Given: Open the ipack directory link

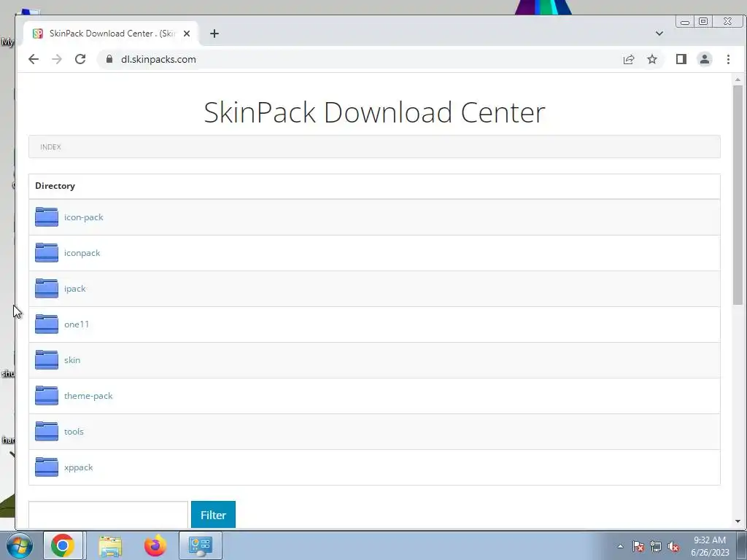Looking at the screenshot, I should point(75,289).
